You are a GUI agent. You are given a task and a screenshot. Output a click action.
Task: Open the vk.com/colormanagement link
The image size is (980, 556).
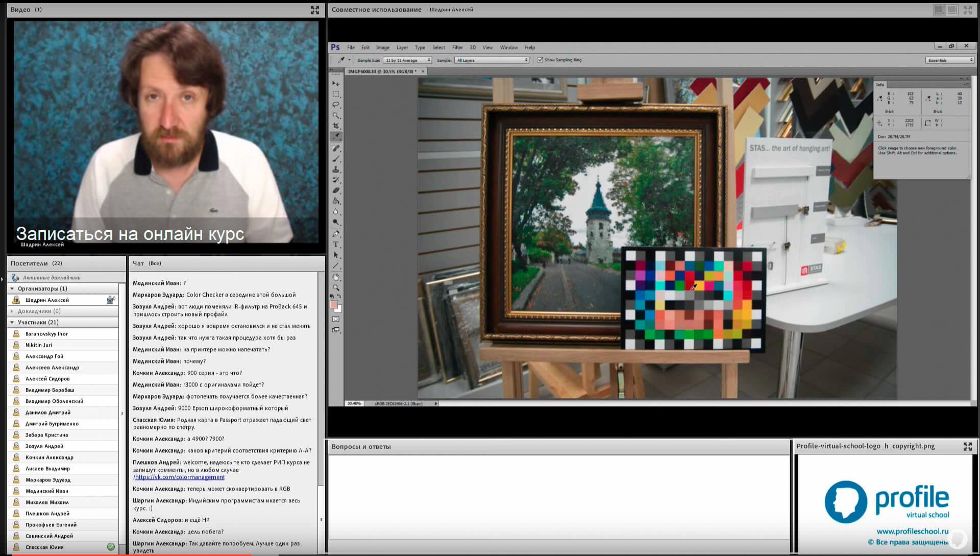(180, 477)
